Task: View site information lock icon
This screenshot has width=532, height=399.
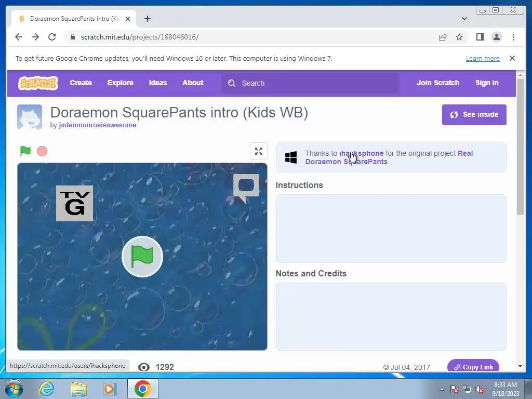Action: pyautogui.click(x=73, y=37)
